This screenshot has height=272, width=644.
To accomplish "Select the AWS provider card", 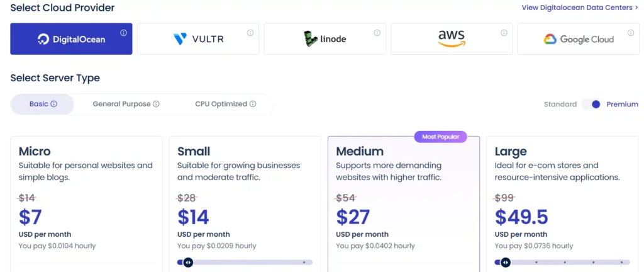I will [452, 39].
